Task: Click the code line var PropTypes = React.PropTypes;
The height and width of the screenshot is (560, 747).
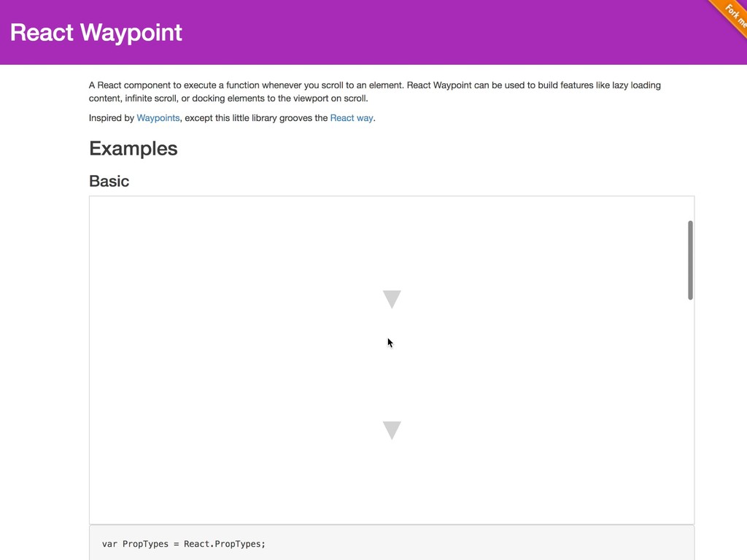Action: coord(183,544)
